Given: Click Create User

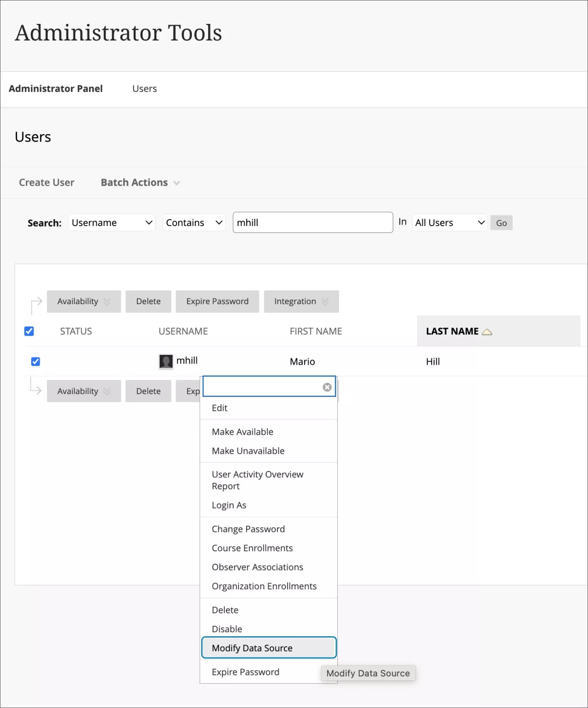Looking at the screenshot, I should pos(46,182).
